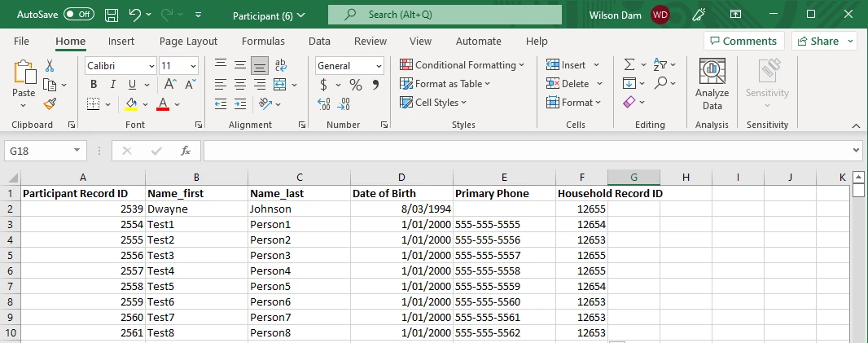This screenshot has height=343, width=868.
Task: Click the Cut scissors icon
Action: 50,66
